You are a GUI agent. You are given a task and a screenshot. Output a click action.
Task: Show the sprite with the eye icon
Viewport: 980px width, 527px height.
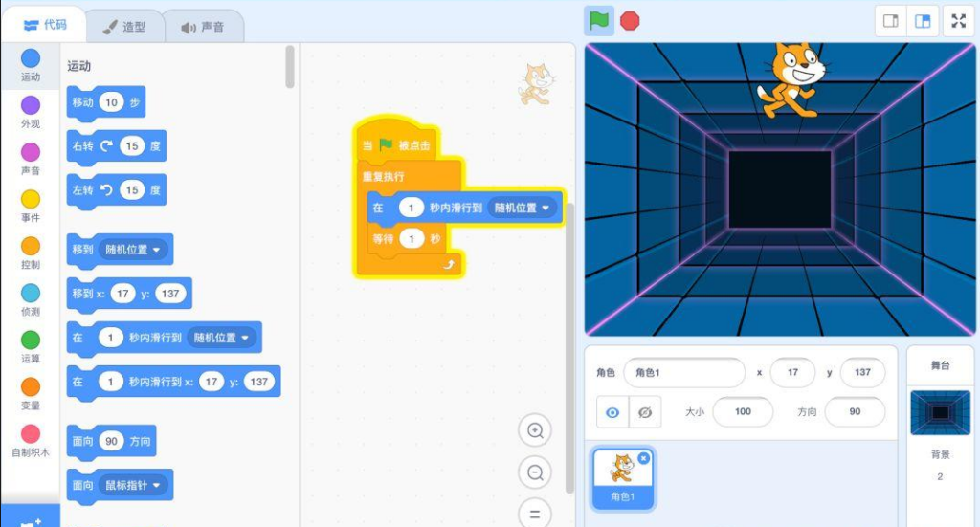coord(612,412)
